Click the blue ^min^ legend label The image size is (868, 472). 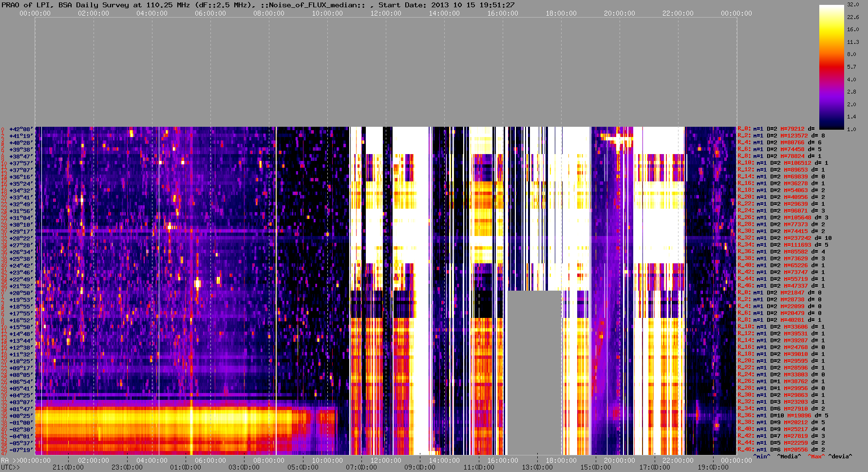pos(761,457)
